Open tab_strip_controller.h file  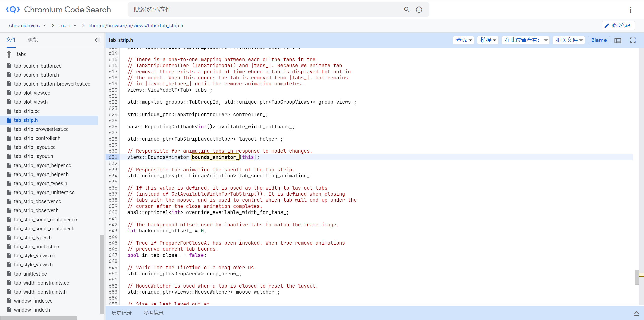pyautogui.click(x=37, y=138)
